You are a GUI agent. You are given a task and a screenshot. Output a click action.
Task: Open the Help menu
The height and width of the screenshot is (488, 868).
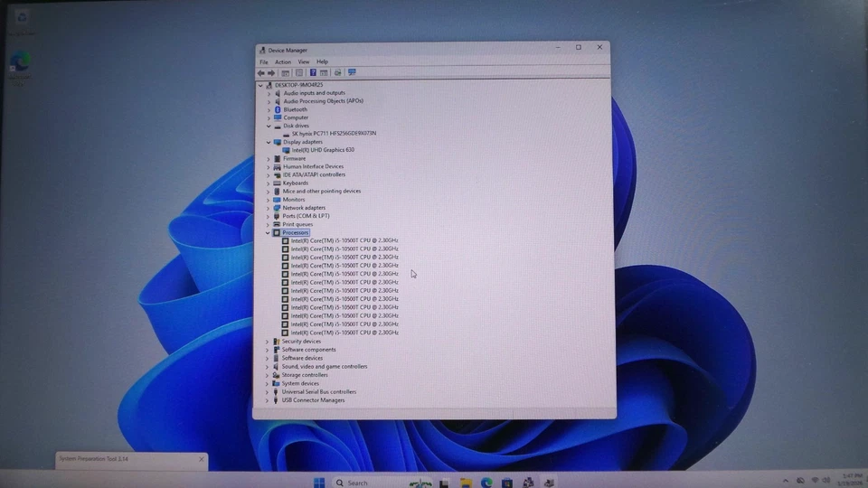pyautogui.click(x=322, y=62)
